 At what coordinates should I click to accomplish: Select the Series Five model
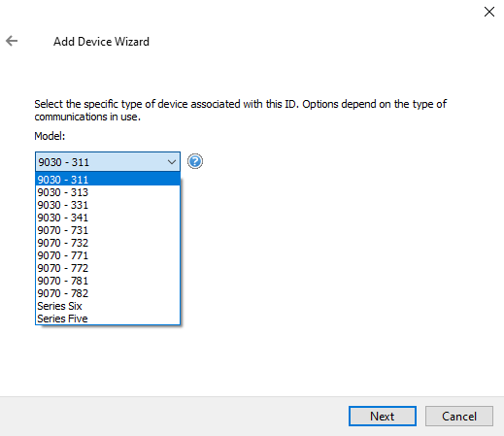click(108, 319)
